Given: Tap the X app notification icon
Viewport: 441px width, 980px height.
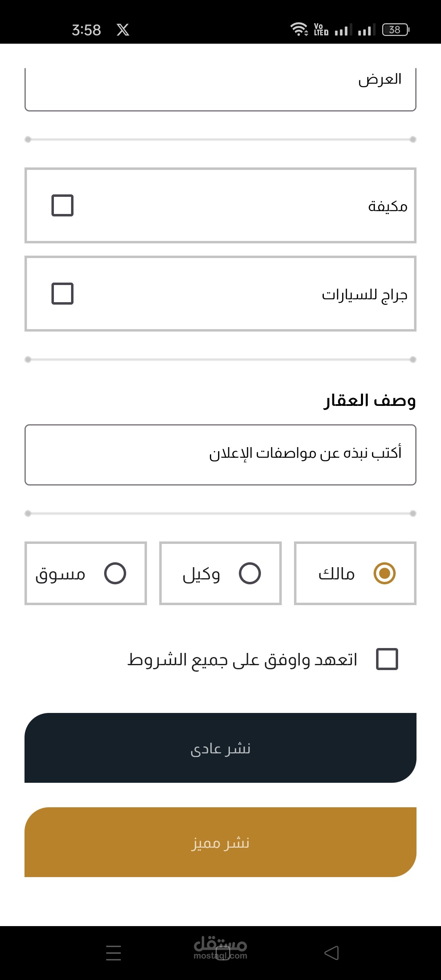Looking at the screenshot, I should tap(123, 30).
